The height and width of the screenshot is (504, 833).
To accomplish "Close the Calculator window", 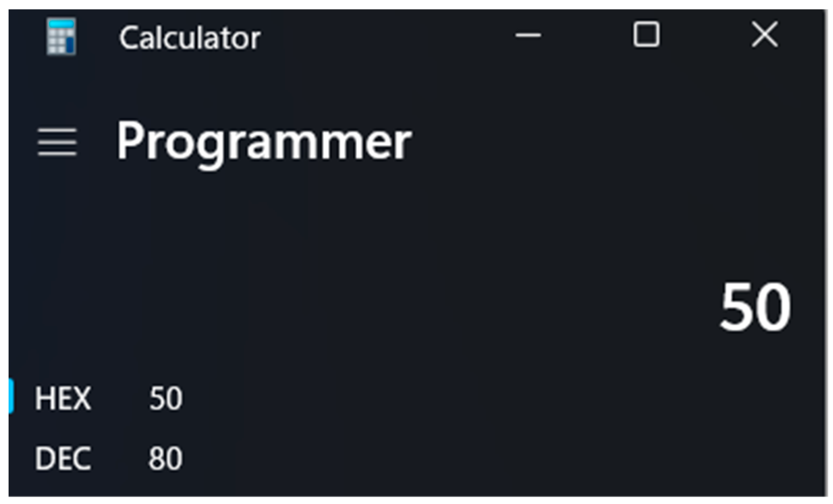I will point(765,34).
